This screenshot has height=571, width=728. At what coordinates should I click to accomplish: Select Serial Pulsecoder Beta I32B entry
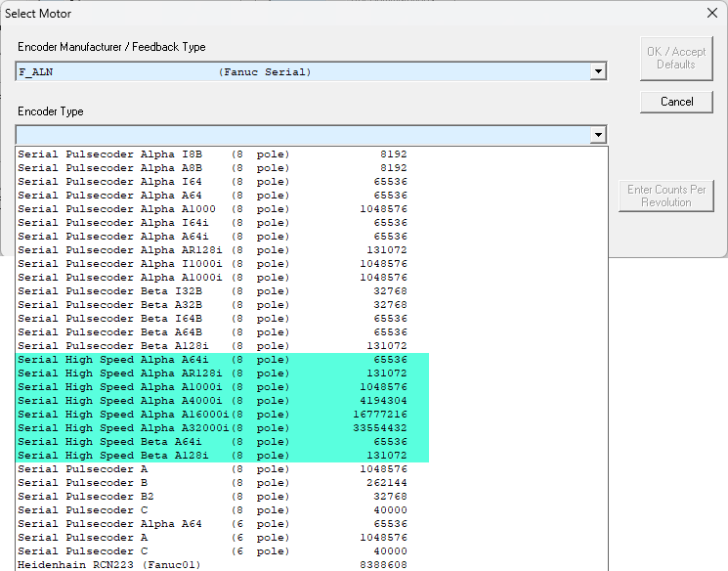pyautogui.click(x=312, y=291)
